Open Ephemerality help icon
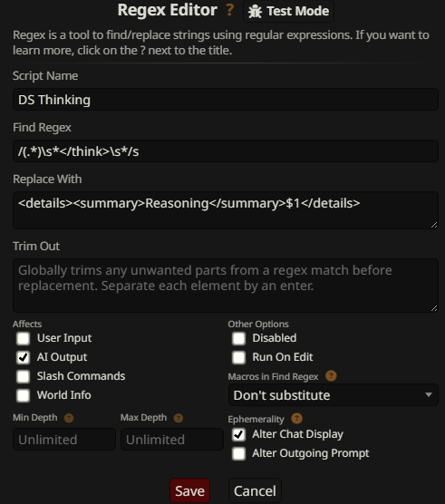This screenshot has height=504, width=445. (296, 418)
